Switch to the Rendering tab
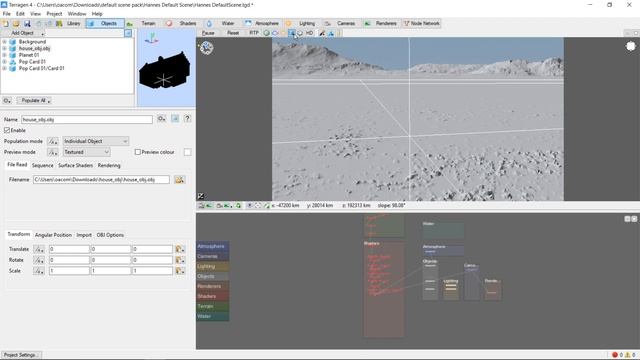The width and height of the screenshot is (640, 360). 109,165
